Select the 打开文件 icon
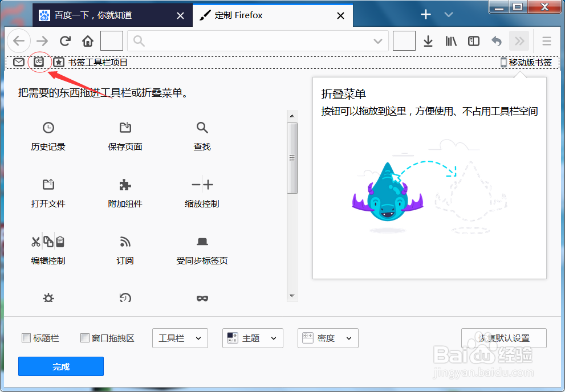The image size is (565, 392). click(x=48, y=184)
